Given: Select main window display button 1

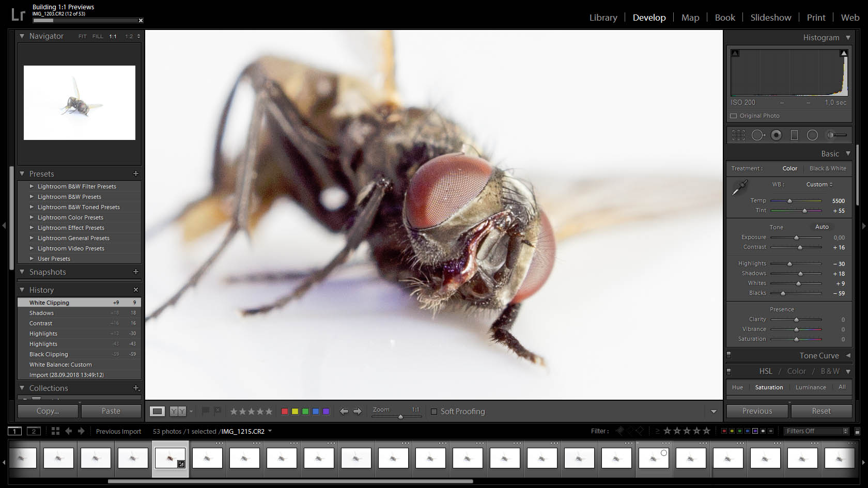Looking at the screenshot, I should coord(14,431).
